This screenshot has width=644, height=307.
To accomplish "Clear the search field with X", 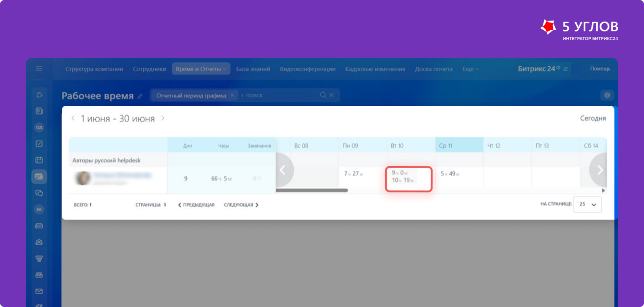I will (332, 95).
